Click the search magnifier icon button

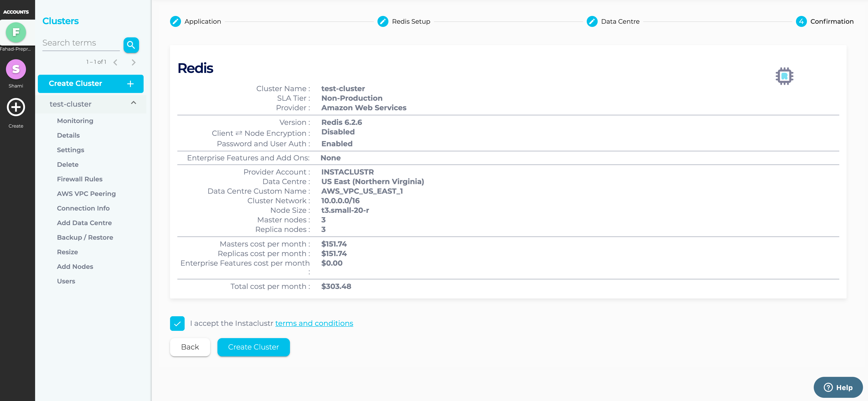pyautogui.click(x=131, y=45)
